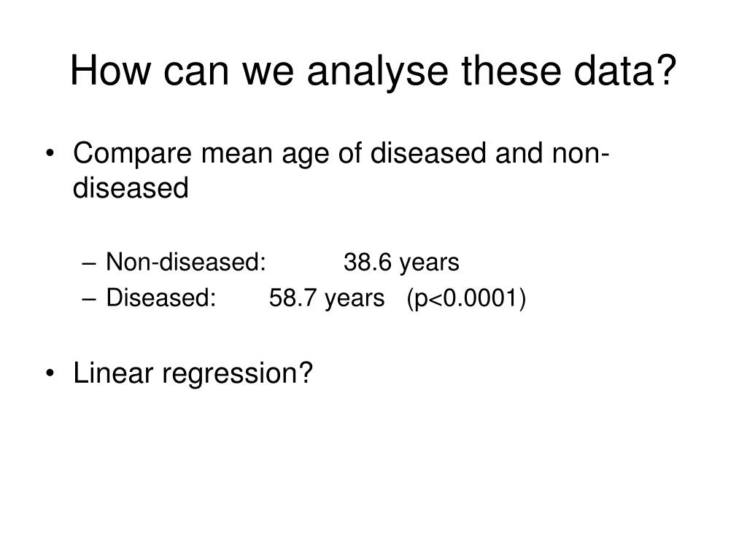The image size is (747, 560).
Task: Click the second main bullet point marker
Action: (50, 374)
